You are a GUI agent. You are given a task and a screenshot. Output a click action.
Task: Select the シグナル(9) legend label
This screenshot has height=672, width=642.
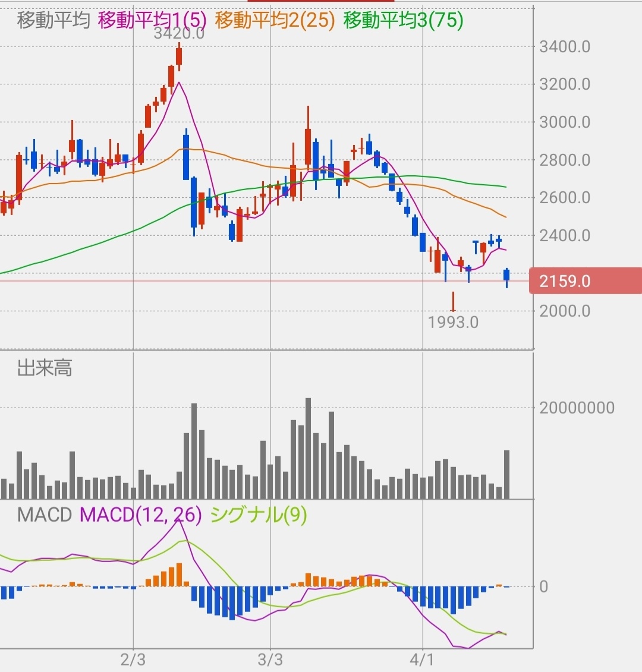[x=259, y=515]
